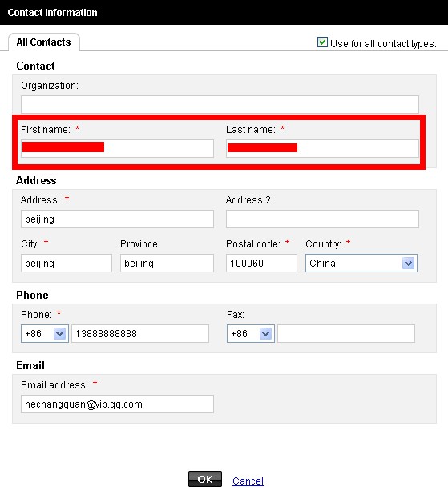Click the City field with beijing
This screenshot has height=495, width=448.
click(x=67, y=263)
